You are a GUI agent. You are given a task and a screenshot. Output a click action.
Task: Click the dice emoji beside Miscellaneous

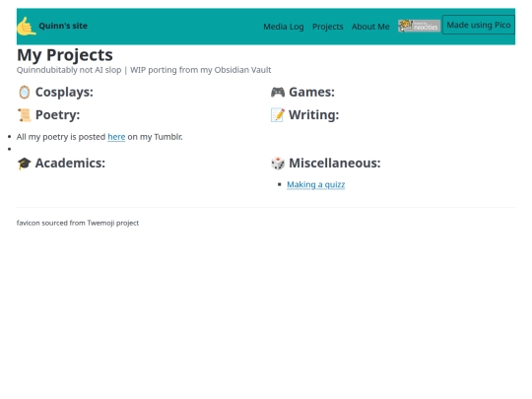(278, 164)
